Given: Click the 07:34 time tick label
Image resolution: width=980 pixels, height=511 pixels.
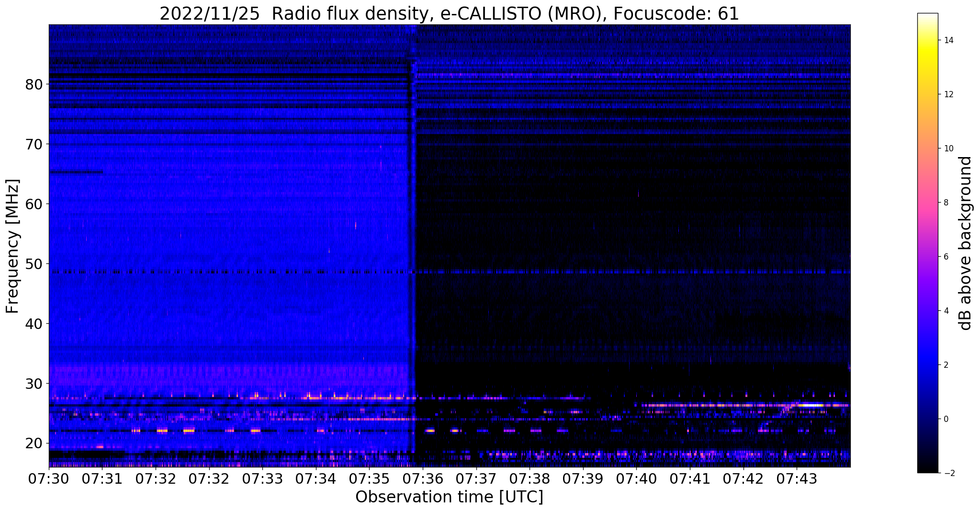Looking at the screenshot, I should coord(316,478).
